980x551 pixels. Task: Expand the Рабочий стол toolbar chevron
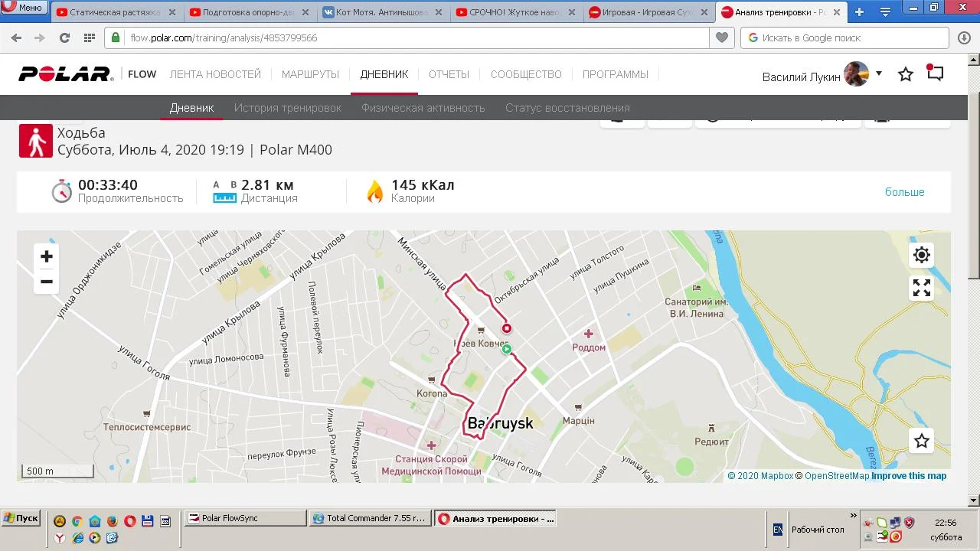[x=854, y=516]
